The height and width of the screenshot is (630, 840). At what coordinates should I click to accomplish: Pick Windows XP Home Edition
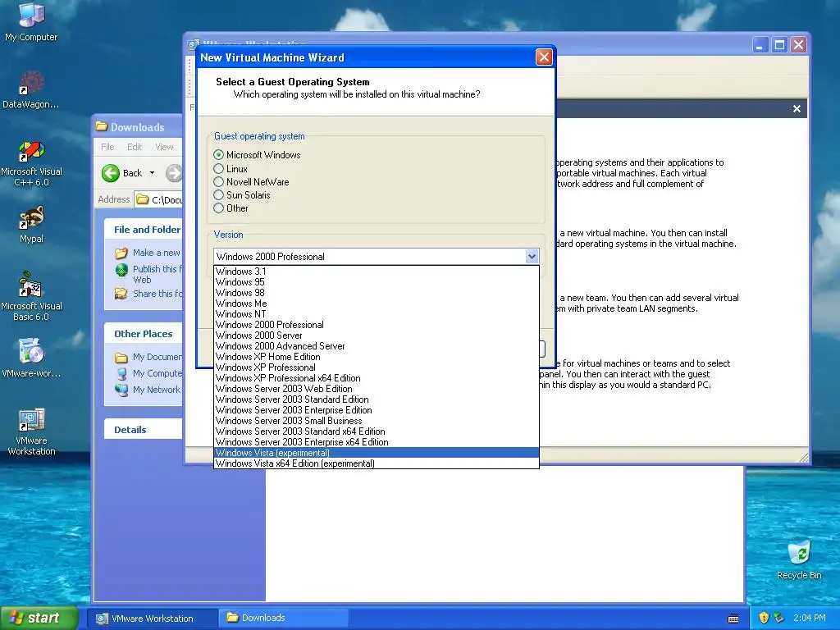tap(376, 357)
